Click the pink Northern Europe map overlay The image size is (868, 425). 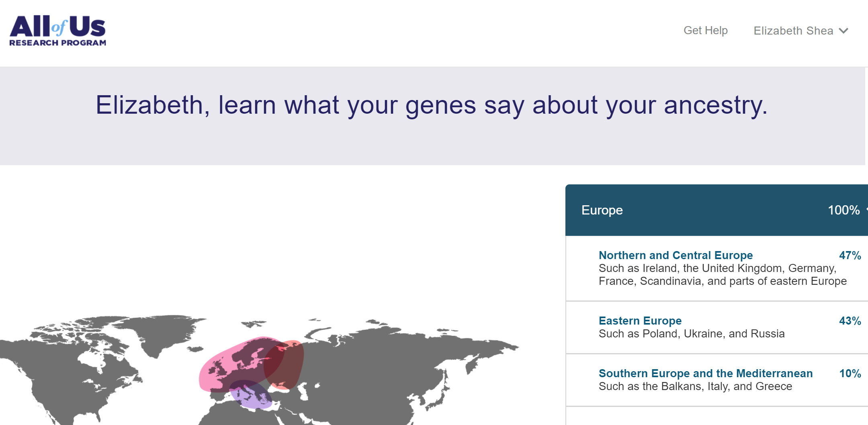[225, 368]
